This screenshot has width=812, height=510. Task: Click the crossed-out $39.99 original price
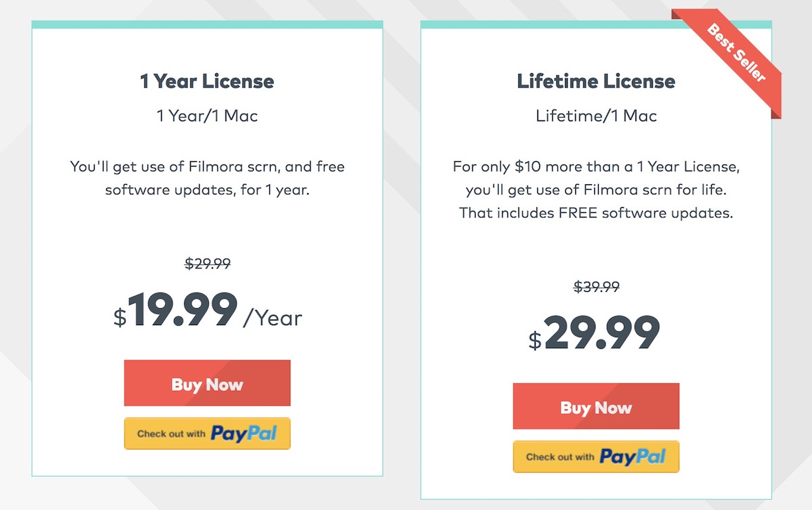(597, 286)
